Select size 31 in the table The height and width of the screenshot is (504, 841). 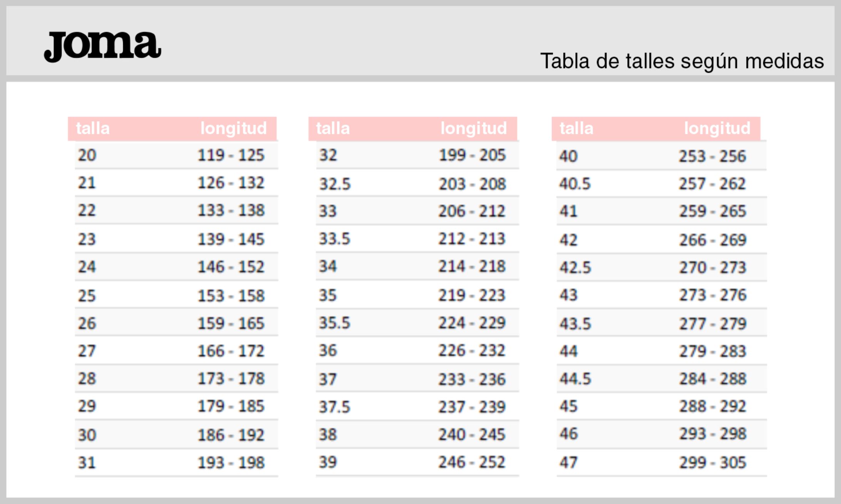(x=87, y=462)
